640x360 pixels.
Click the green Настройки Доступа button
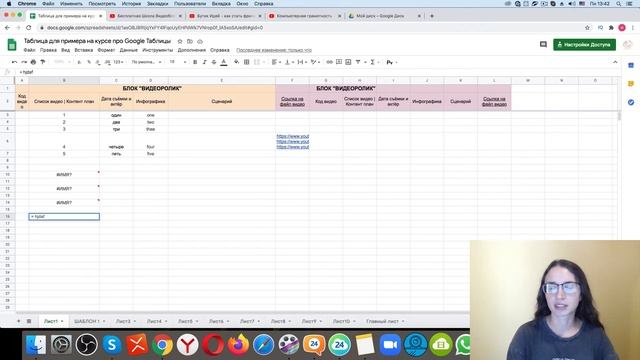(584, 44)
